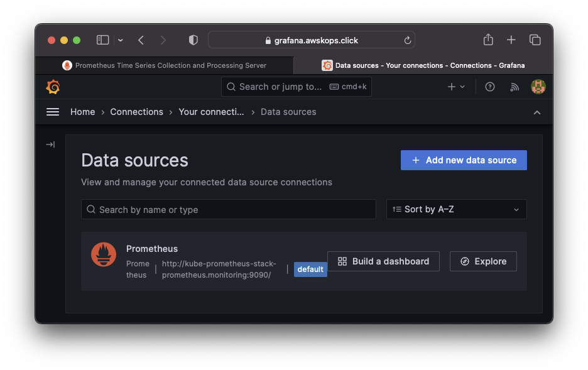Open the Grafana plus New menu
588x370 pixels.
(456, 87)
